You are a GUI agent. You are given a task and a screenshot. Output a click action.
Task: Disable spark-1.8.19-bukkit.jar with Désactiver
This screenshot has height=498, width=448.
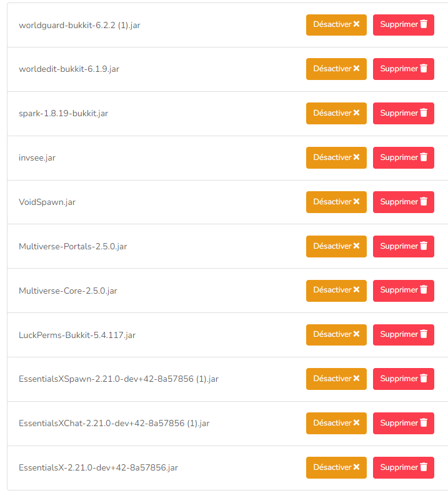tap(336, 113)
